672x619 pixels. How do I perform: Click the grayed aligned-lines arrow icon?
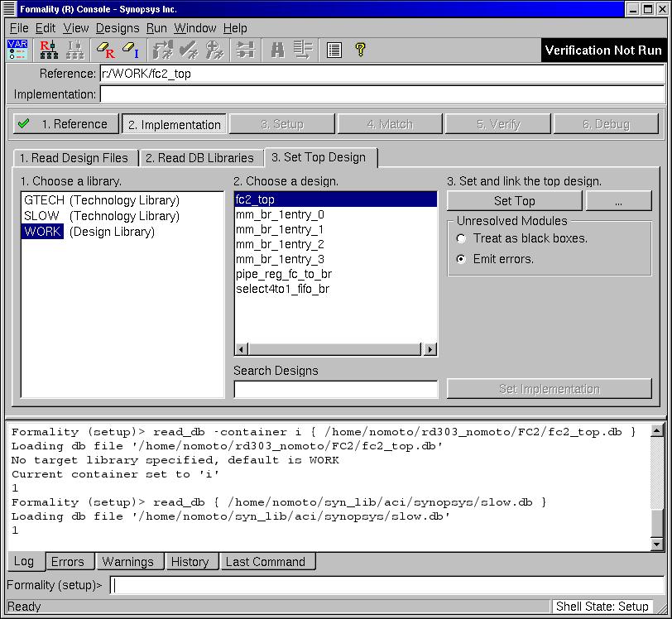(303, 50)
